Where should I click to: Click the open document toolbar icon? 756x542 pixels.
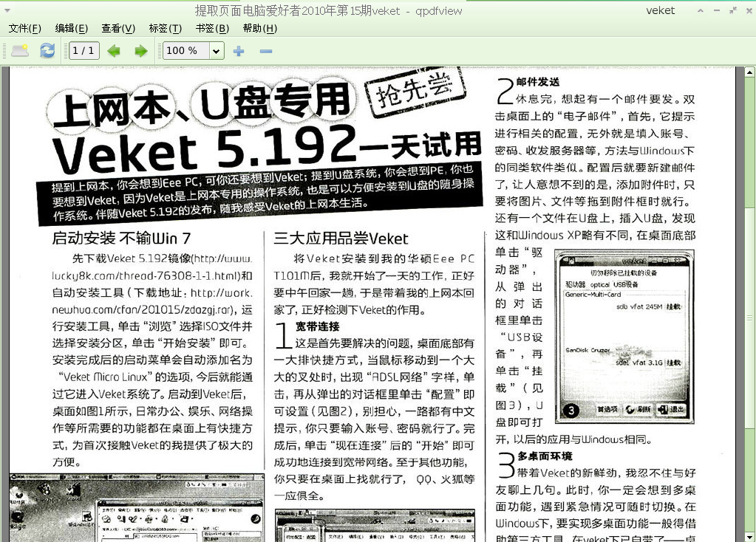point(20,51)
